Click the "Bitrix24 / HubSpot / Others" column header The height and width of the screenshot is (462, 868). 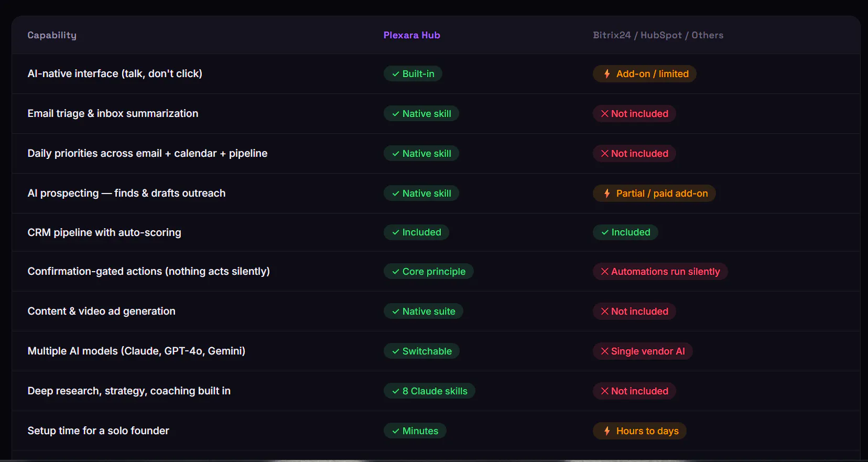pos(658,35)
